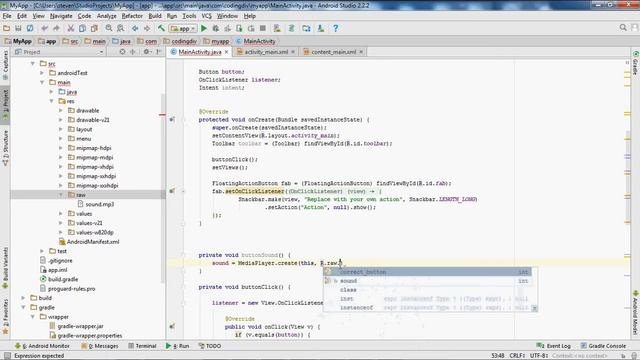The height and width of the screenshot is (360, 640).
Task: Click the codingdiv breadcrumb
Action: (x=180, y=41)
